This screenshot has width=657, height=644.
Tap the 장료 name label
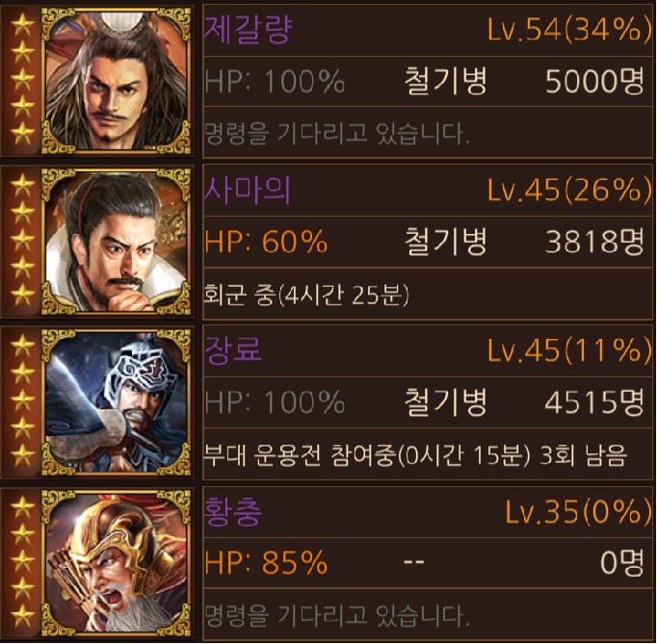pos(233,350)
